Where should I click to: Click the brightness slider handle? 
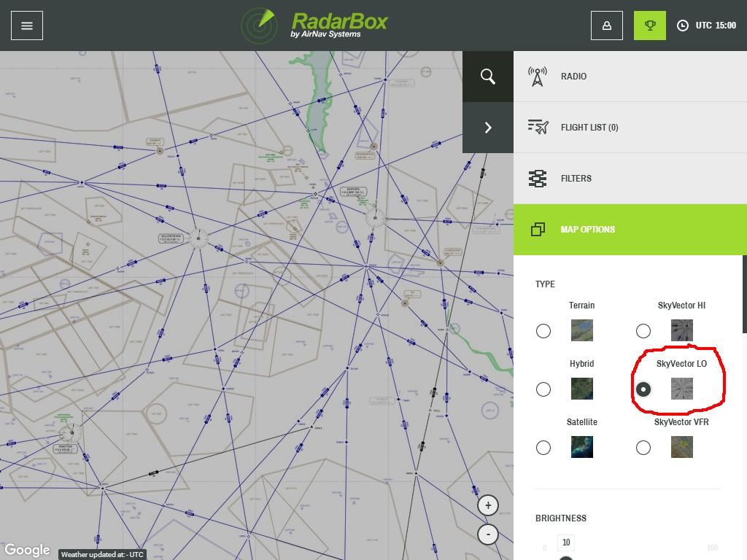[x=565, y=558]
